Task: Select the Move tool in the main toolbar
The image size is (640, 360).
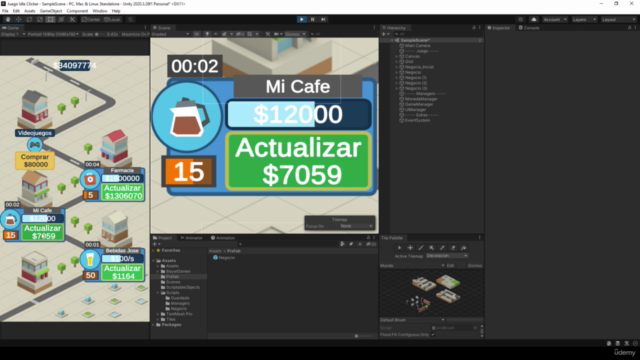Action: coord(19,19)
